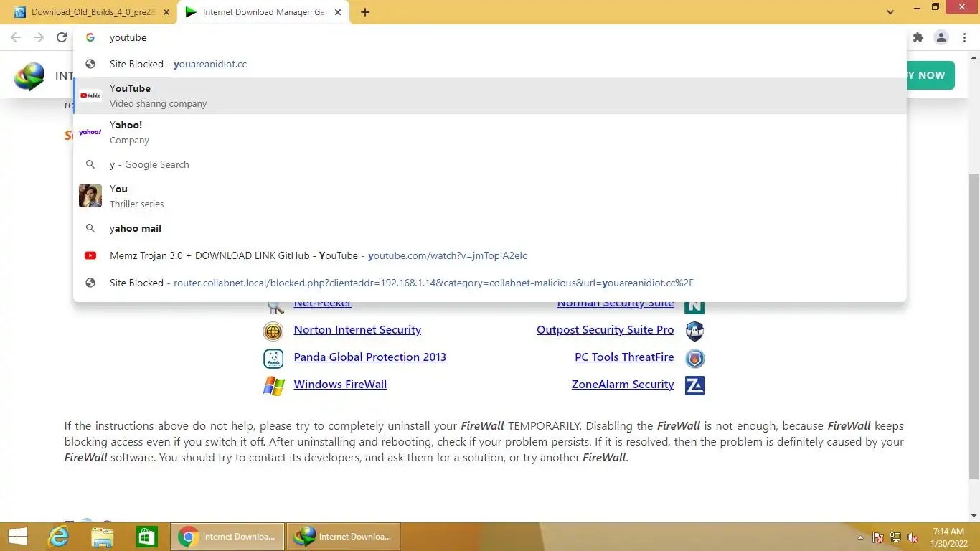
Task: Open Outpost Security Suite Pro link
Action: point(606,330)
